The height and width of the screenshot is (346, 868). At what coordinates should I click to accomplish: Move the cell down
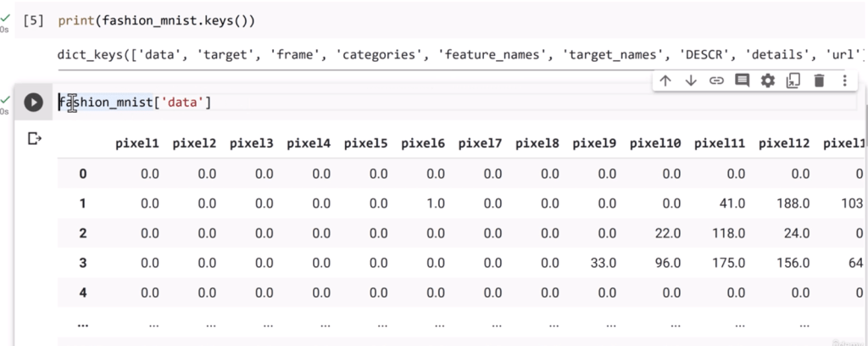[x=691, y=81]
